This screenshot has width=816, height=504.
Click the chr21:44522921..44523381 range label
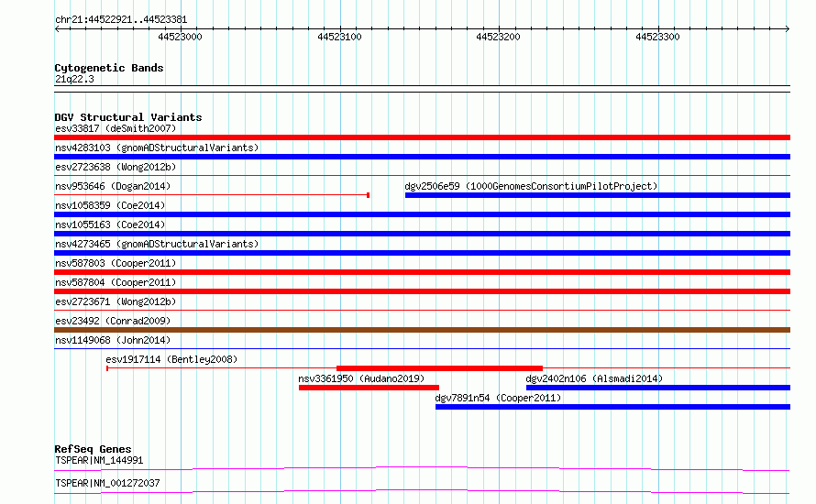pyautogui.click(x=121, y=19)
